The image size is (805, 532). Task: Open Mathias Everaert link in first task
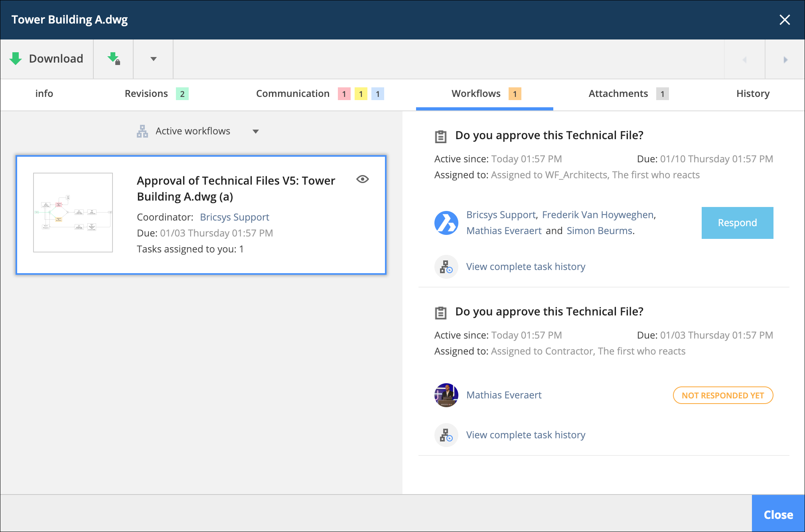point(504,231)
